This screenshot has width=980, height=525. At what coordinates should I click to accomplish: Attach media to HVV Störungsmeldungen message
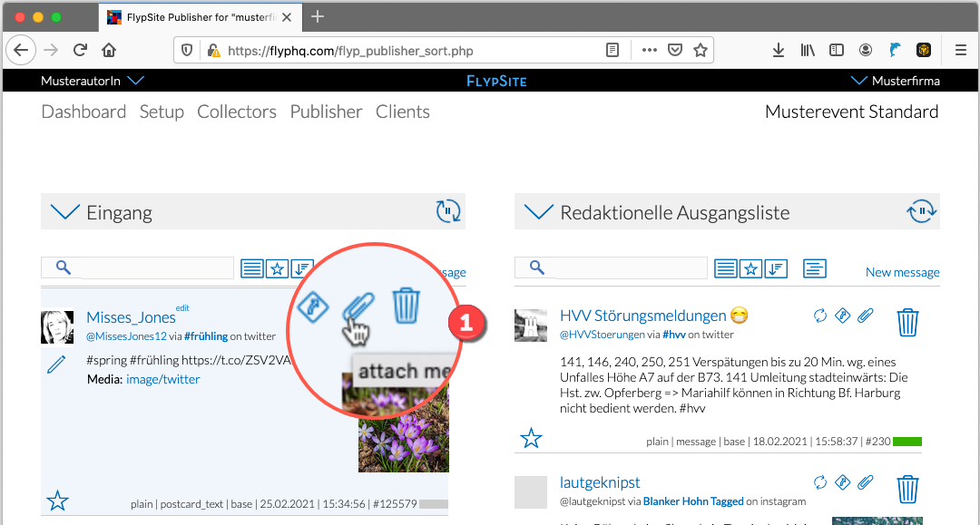865,316
